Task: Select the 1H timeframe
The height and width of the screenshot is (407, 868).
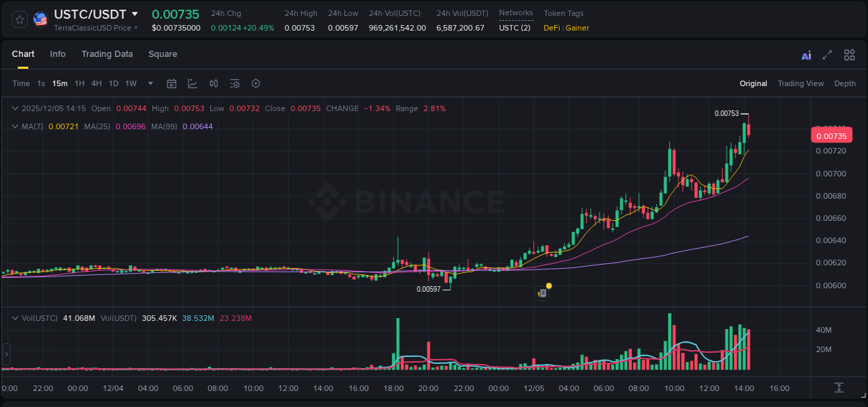Action: pos(78,83)
